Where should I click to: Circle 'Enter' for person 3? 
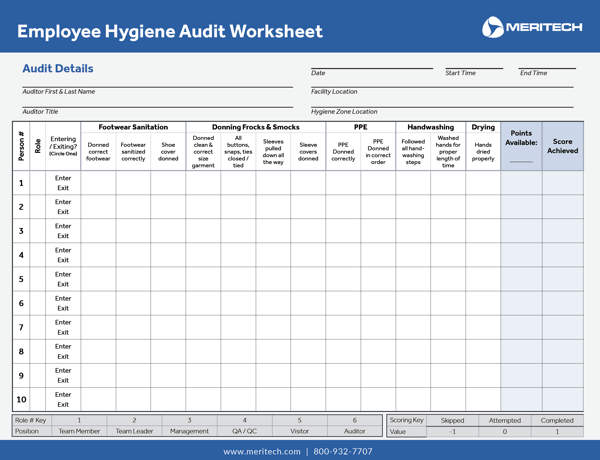[63, 226]
